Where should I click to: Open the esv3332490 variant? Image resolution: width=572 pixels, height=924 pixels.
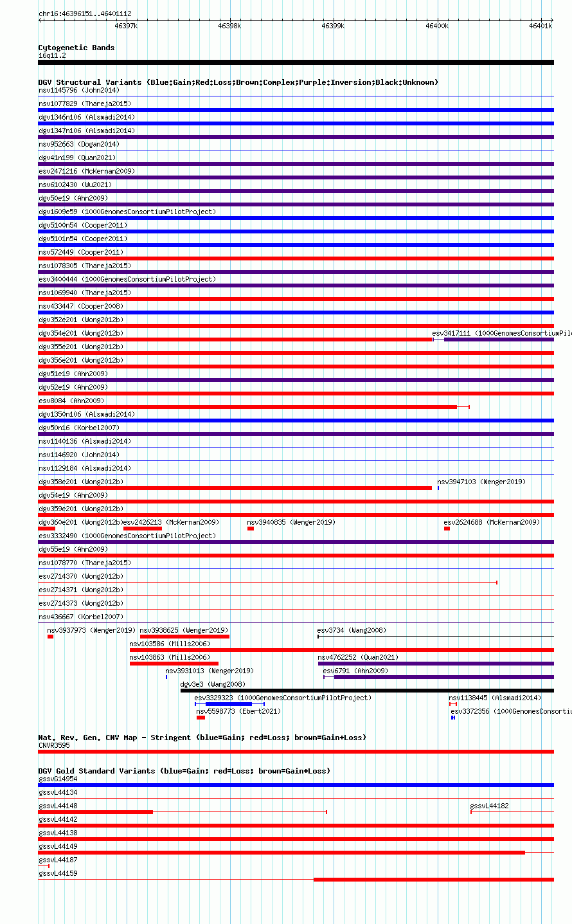tap(296, 542)
